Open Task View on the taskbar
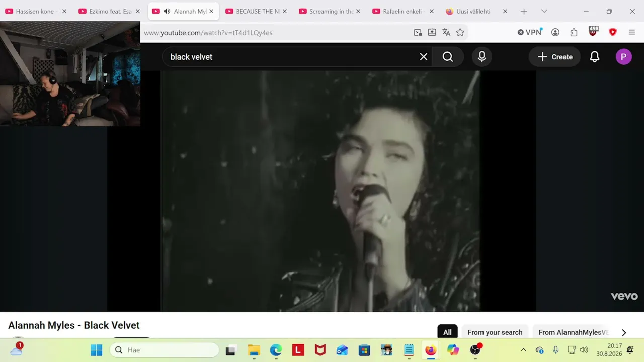644x362 pixels. (x=231, y=350)
